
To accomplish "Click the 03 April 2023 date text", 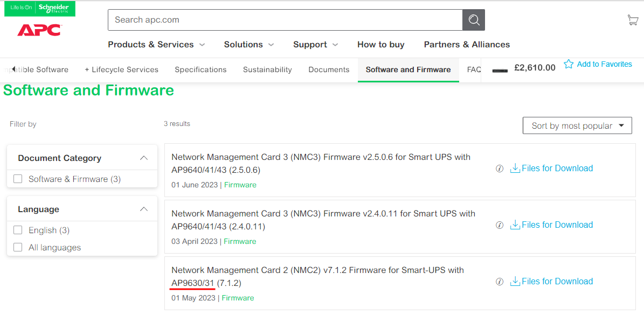I will tap(194, 242).
